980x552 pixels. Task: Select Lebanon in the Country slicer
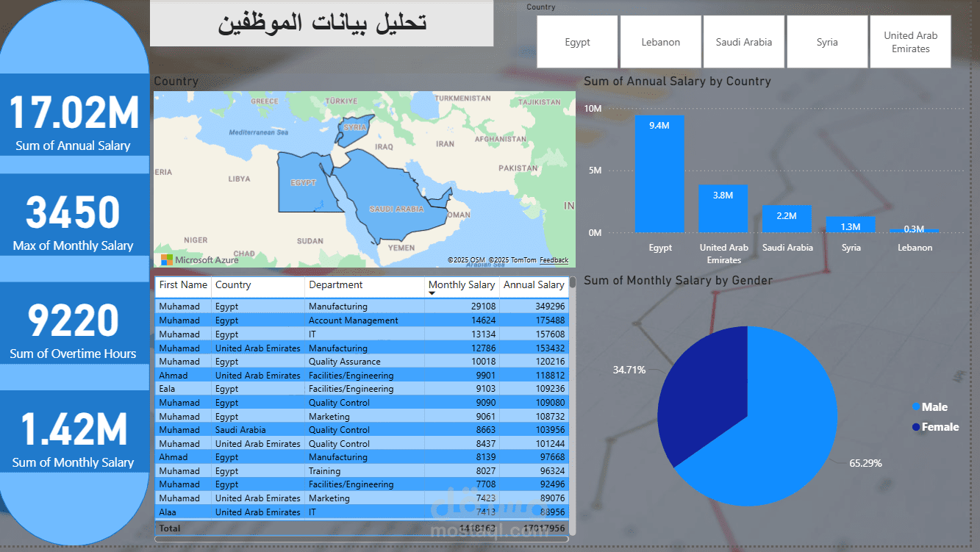(x=660, y=42)
